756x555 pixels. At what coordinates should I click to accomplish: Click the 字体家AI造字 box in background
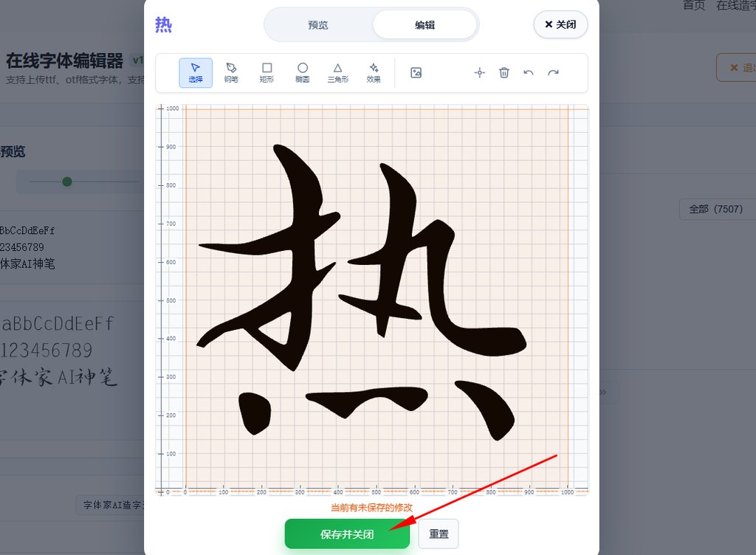pyautogui.click(x=111, y=505)
